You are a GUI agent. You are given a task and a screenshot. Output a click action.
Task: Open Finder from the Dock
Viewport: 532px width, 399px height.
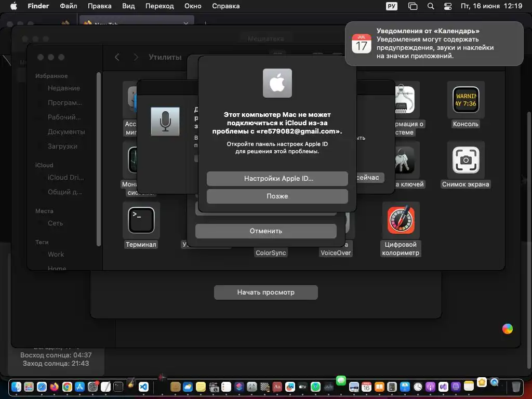click(16, 387)
